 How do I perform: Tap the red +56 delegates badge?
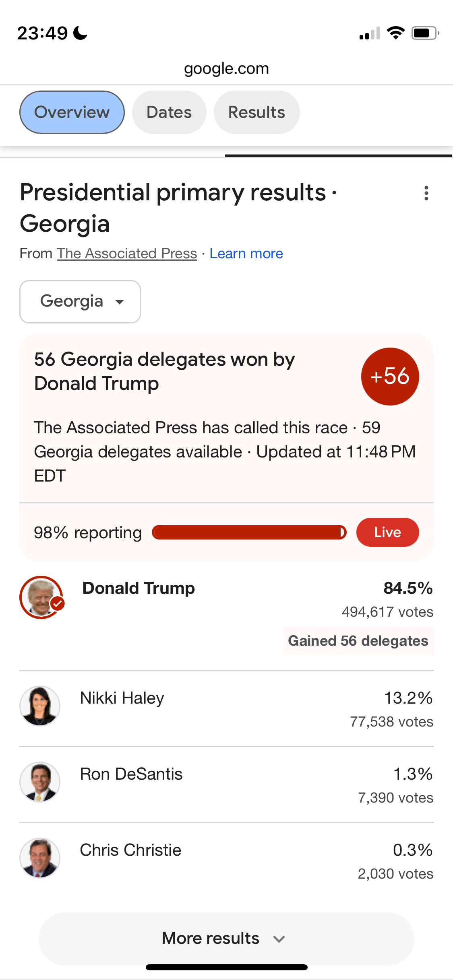[x=390, y=376]
